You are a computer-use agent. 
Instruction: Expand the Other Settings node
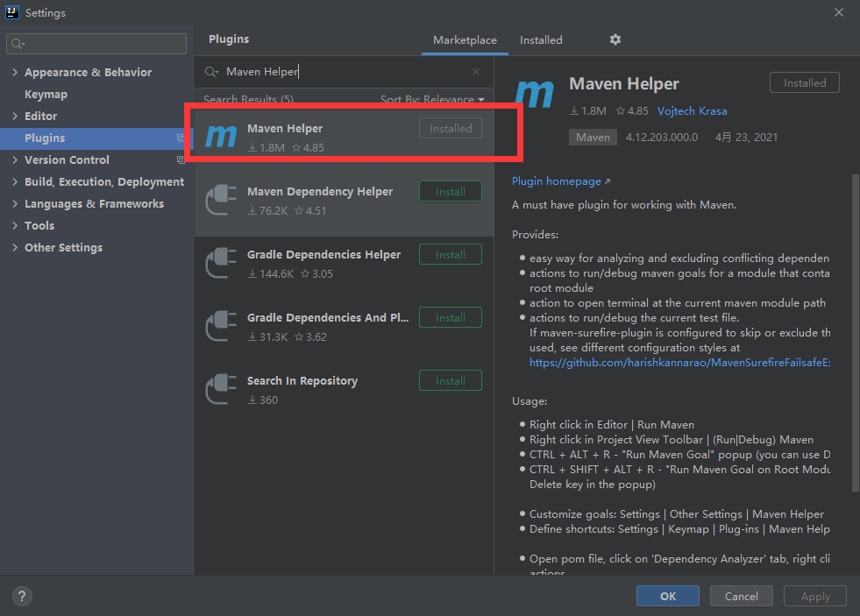15,248
